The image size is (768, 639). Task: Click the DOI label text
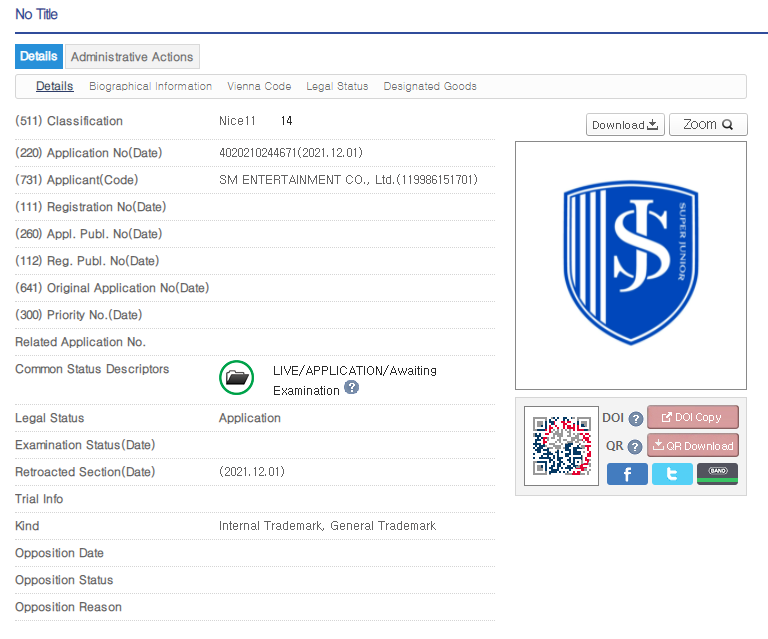[x=613, y=418]
